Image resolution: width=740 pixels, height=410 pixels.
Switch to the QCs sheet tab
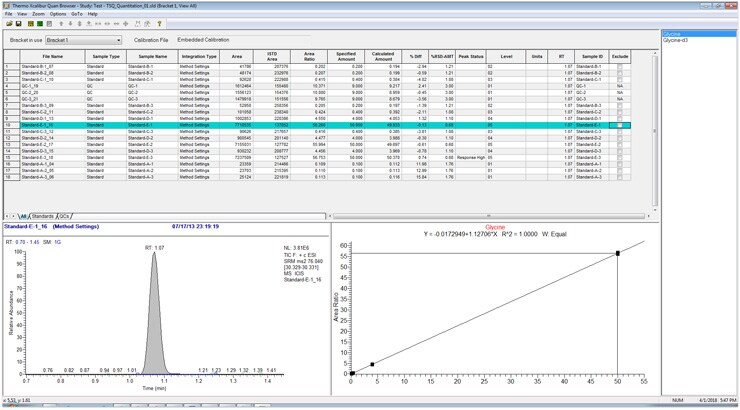[64, 216]
